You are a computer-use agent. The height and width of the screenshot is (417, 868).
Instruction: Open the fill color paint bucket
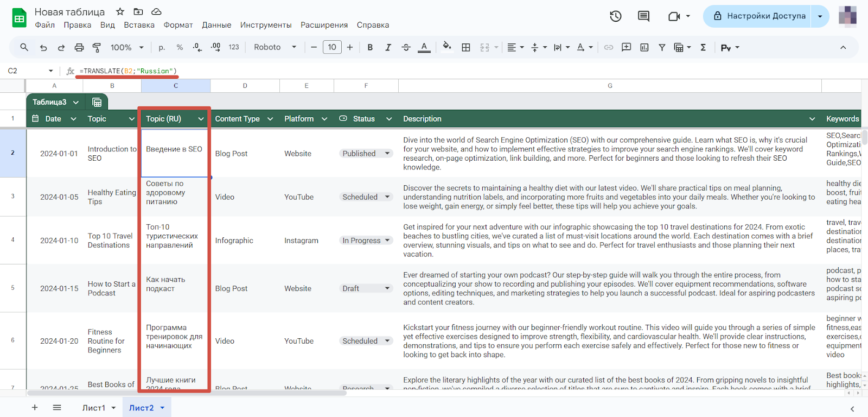click(446, 47)
